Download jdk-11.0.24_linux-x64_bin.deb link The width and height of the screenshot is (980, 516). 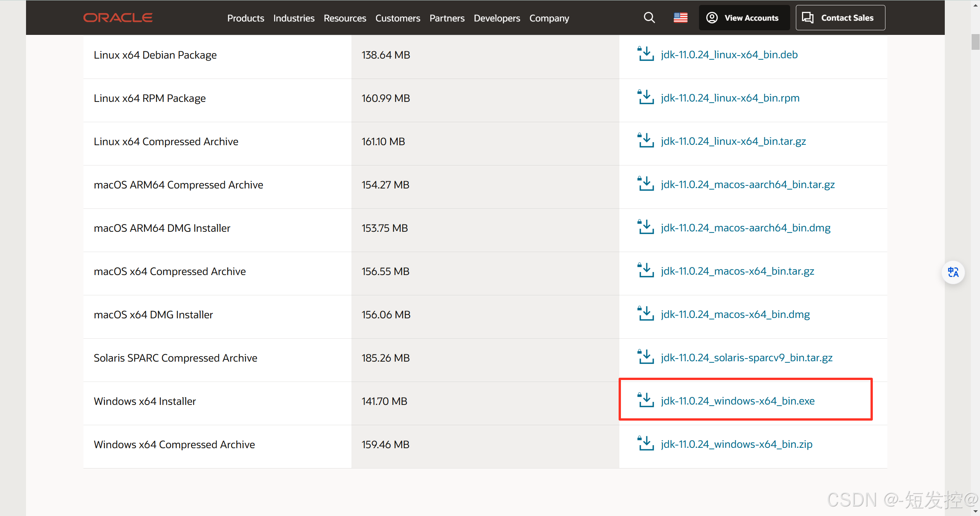729,55
